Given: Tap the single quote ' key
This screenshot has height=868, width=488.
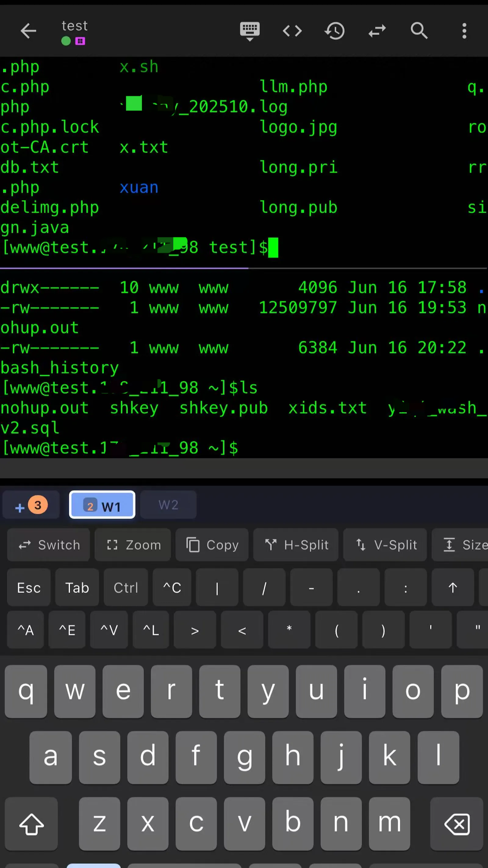Looking at the screenshot, I should (430, 630).
